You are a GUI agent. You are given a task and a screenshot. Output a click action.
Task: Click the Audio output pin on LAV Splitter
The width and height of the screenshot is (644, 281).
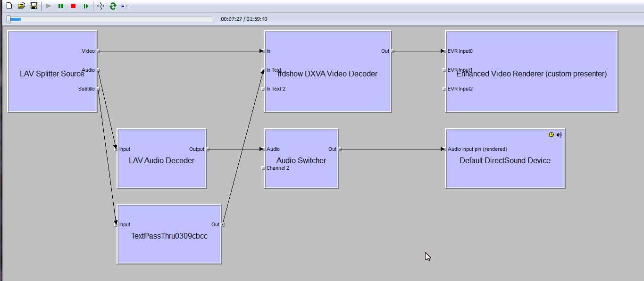point(98,70)
